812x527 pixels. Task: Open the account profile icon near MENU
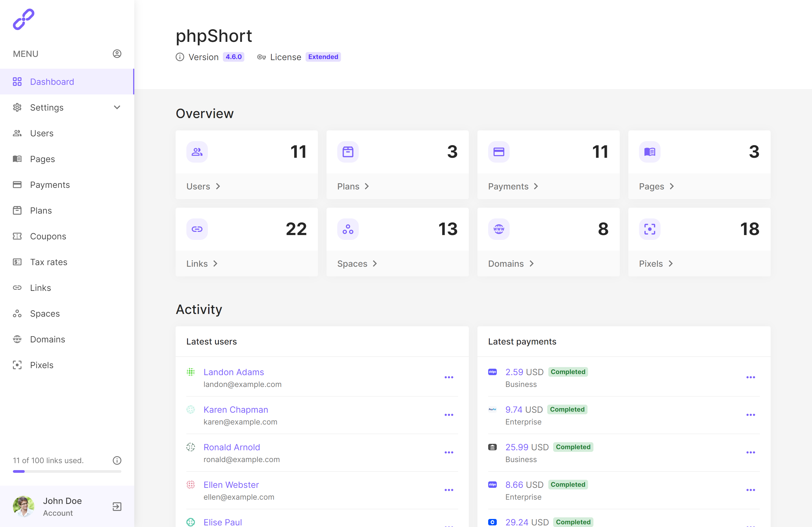pos(117,53)
